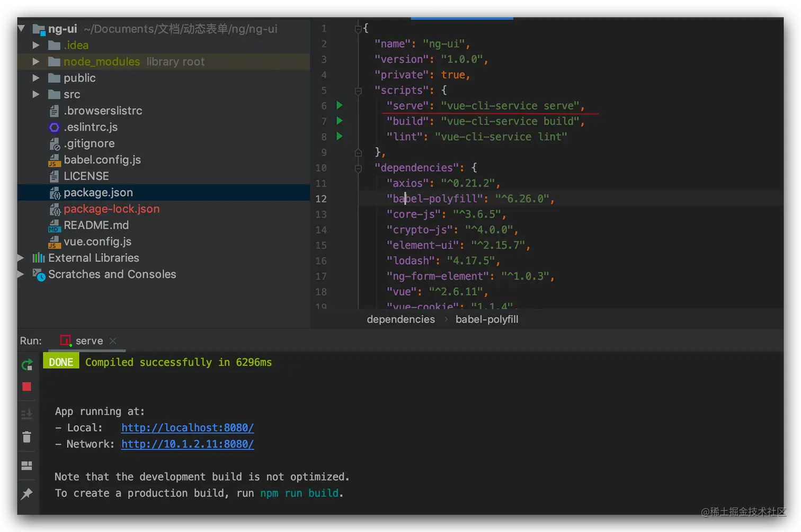The width and height of the screenshot is (801, 532).
Task: Click the restore layout icon in Run panel
Action: [27, 466]
